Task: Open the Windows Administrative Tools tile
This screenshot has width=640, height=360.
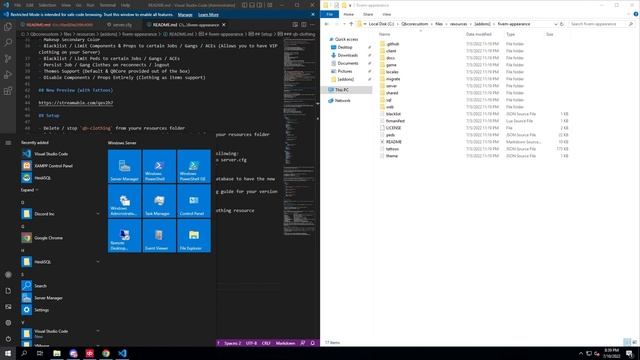Action: [x=124, y=201]
